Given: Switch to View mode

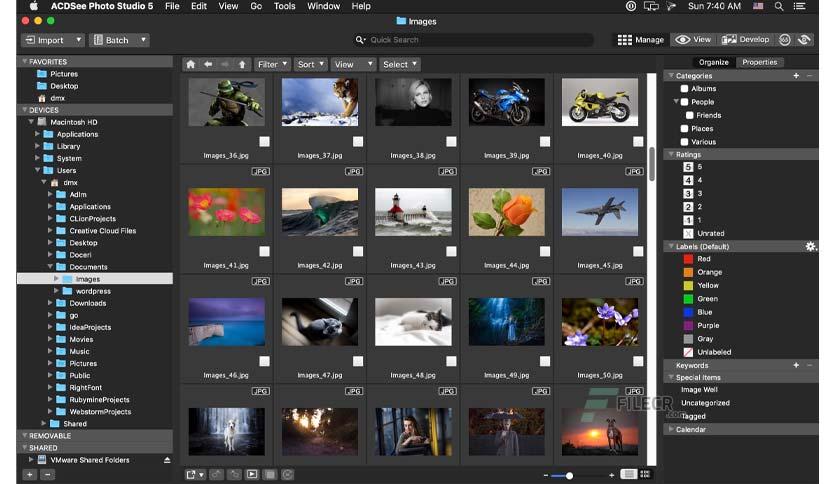Looking at the screenshot, I should tap(693, 40).
